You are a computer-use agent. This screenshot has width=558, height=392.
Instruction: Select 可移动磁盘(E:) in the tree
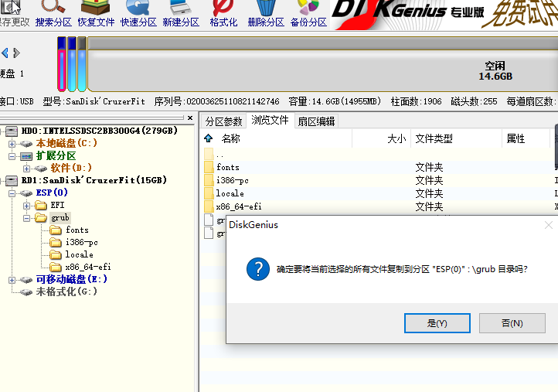[72, 279]
